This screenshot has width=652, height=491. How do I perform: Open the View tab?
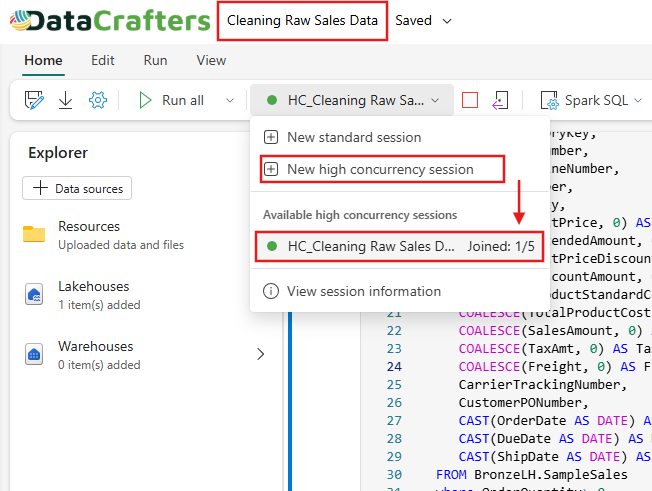pyautogui.click(x=211, y=60)
